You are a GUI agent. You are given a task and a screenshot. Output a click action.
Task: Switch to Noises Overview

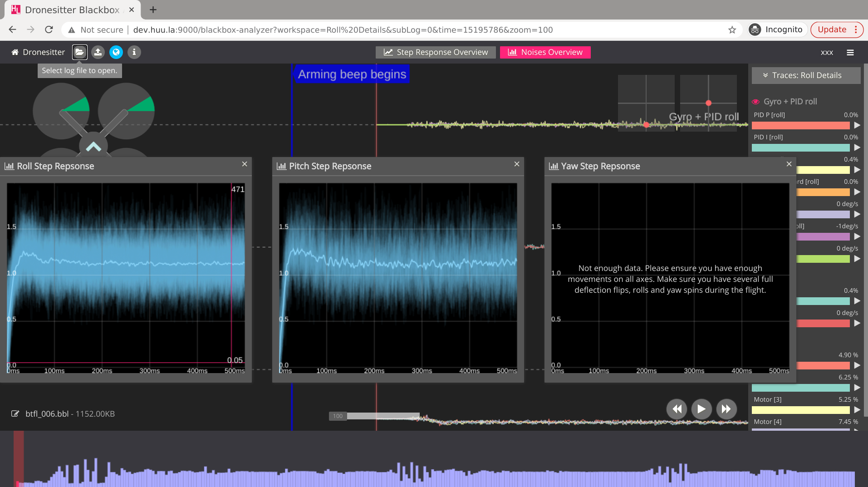545,52
